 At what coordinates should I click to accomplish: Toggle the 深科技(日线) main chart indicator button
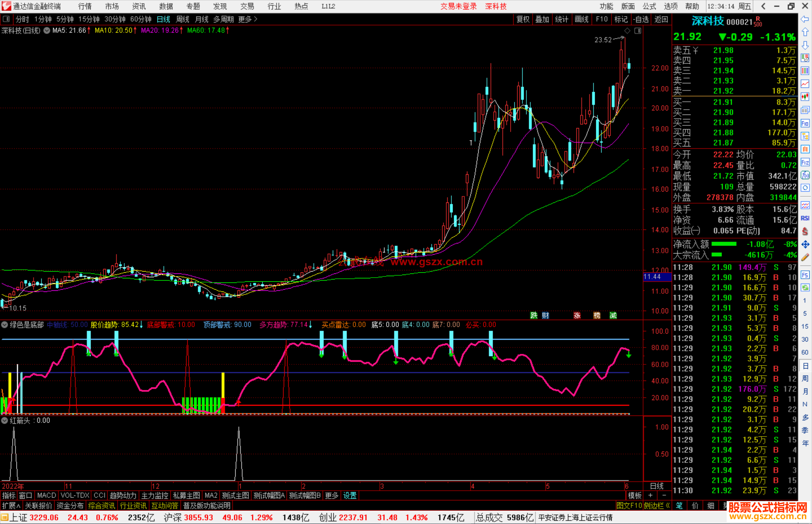(x=47, y=30)
